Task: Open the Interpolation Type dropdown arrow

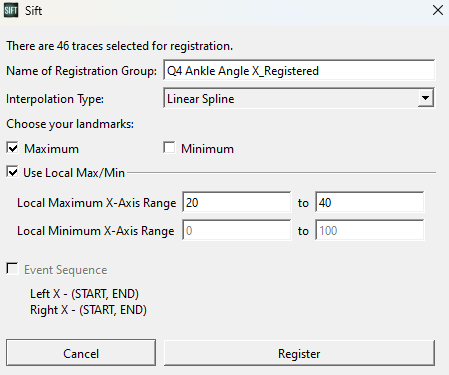Action: point(425,98)
